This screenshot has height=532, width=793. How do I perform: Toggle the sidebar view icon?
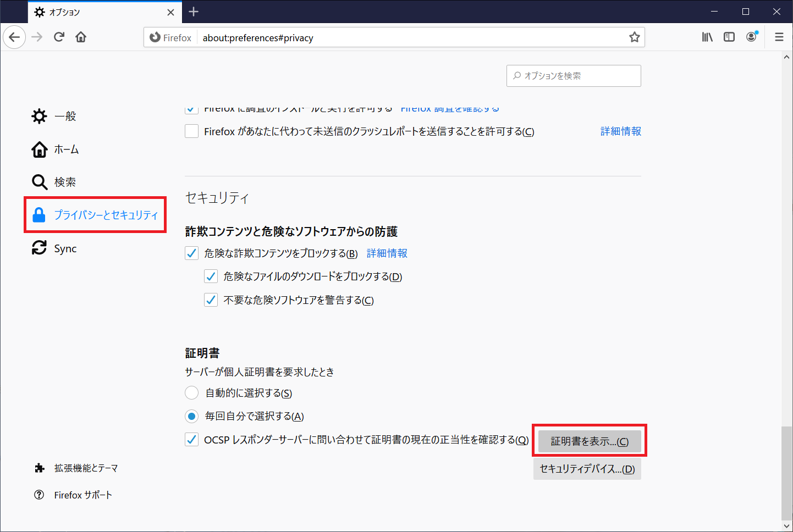click(x=729, y=37)
